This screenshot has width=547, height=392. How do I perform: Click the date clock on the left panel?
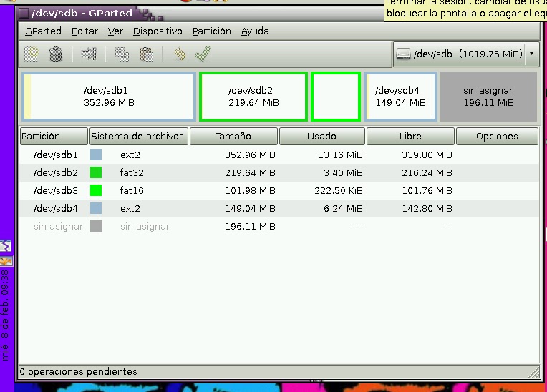pyautogui.click(x=5, y=315)
